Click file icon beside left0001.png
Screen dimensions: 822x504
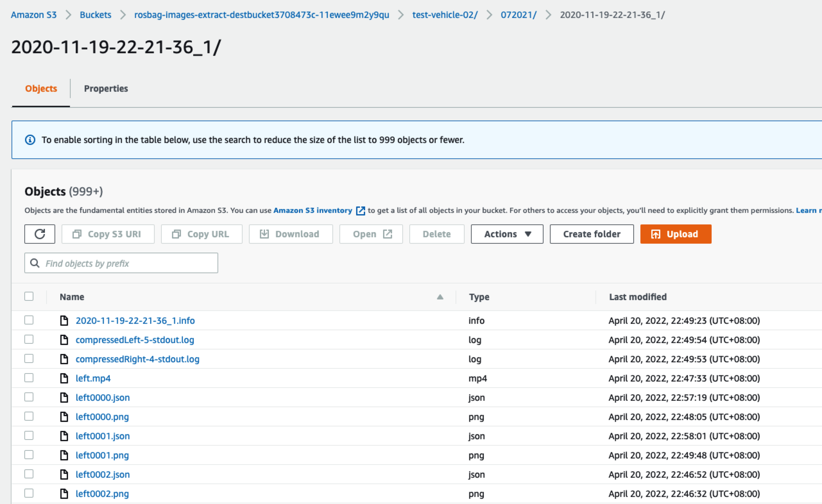pyautogui.click(x=64, y=455)
